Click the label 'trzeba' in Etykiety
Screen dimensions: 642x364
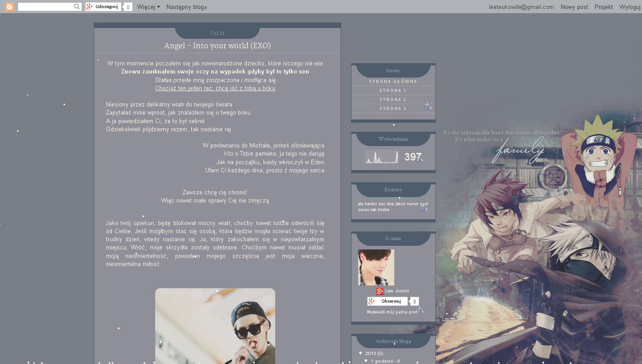coord(383,210)
